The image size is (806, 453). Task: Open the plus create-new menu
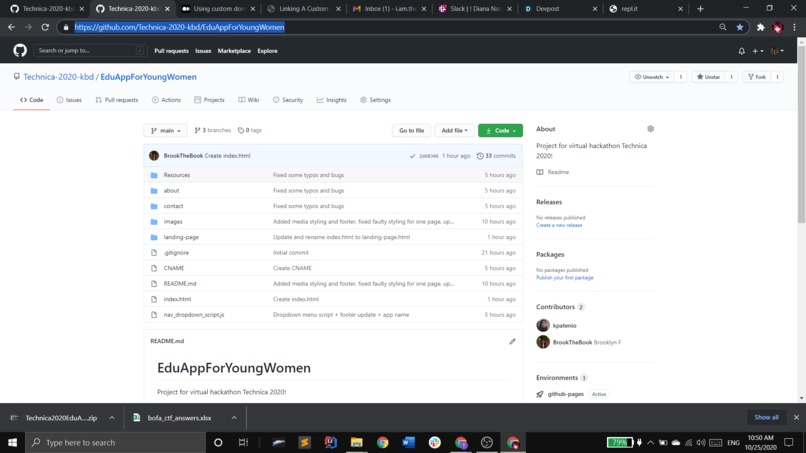pyautogui.click(x=758, y=51)
